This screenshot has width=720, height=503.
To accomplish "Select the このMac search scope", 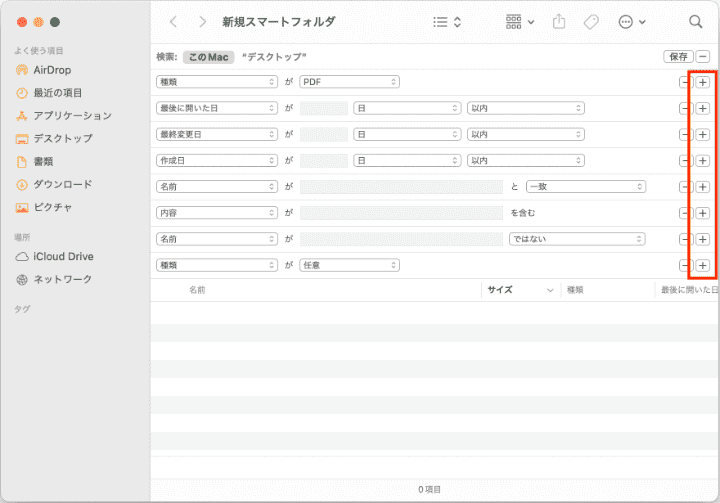I will pyautogui.click(x=207, y=57).
